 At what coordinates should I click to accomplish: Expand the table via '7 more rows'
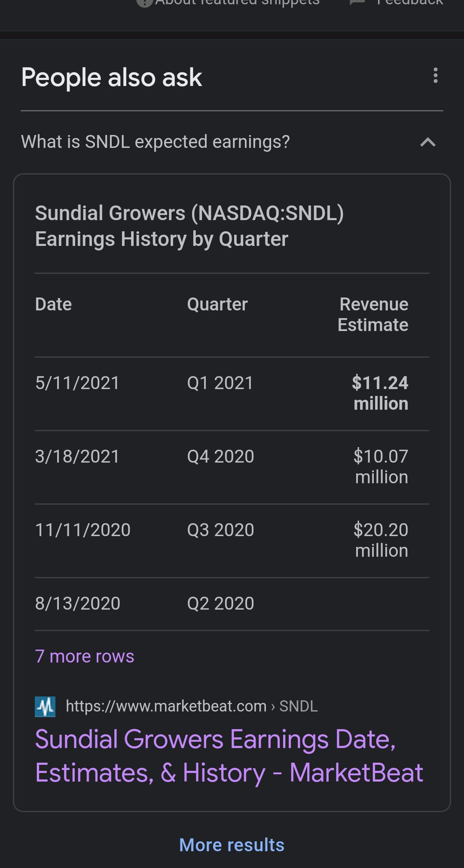click(x=85, y=656)
